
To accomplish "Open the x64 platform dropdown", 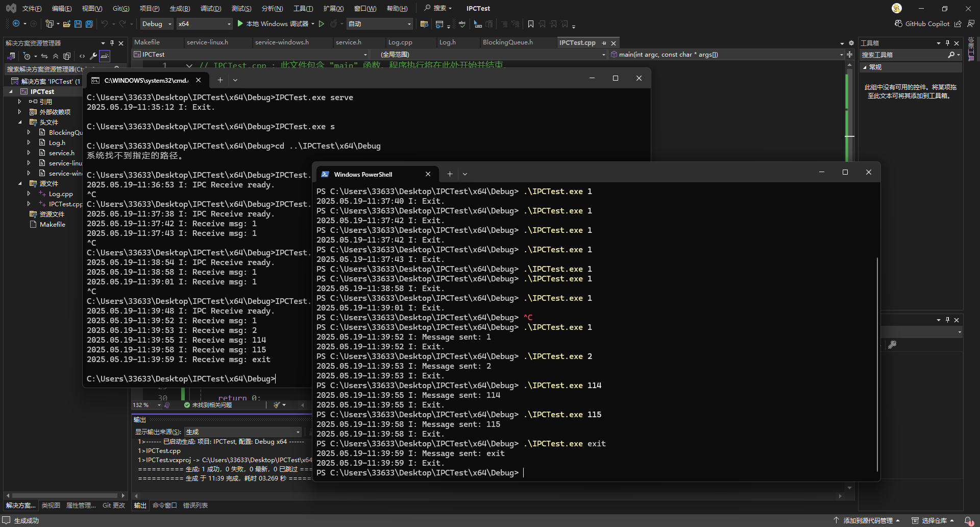I will (205, 23).
